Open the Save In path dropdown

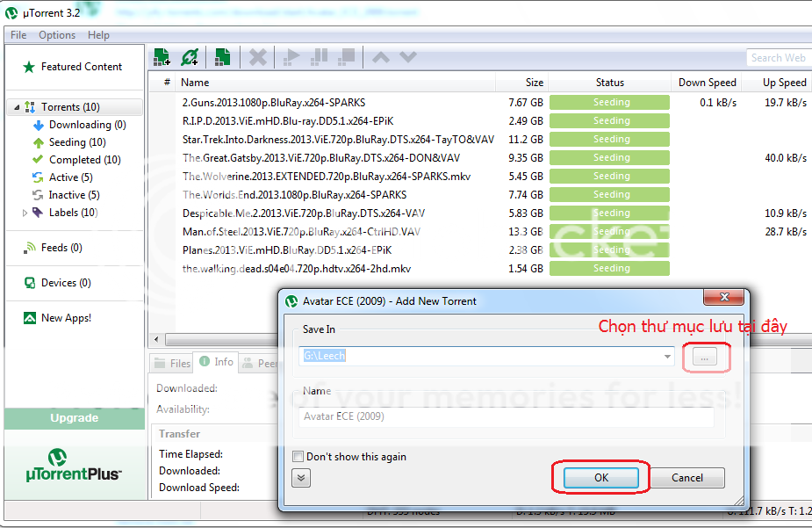tap(670, 357)
